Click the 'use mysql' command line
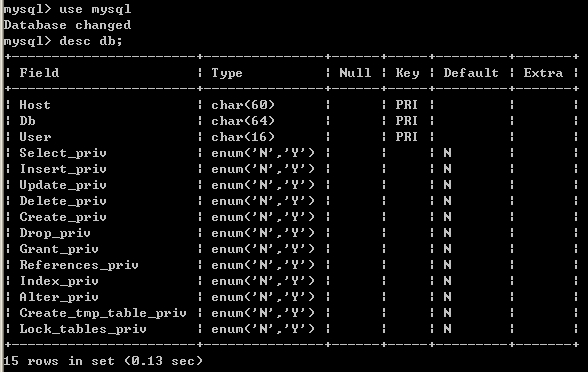Image resolution: width=588 pixels, height=372 pixels. 68,9
